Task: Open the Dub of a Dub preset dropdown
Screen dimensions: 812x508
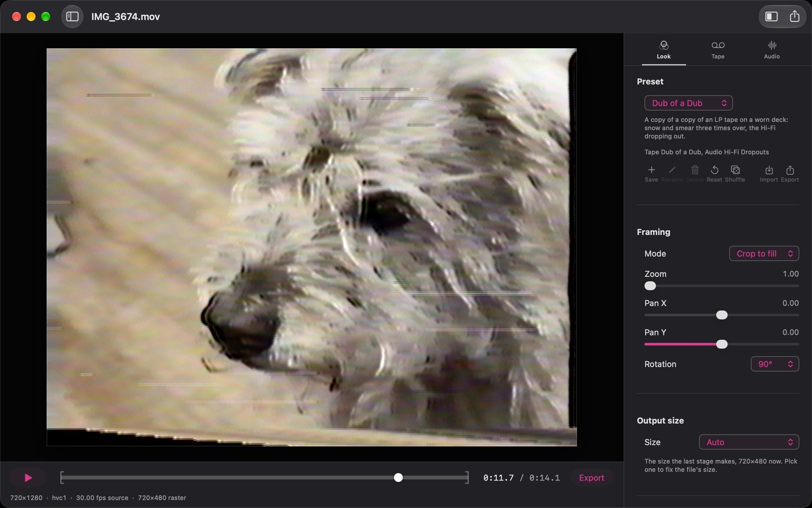Action: coord(689,103)
